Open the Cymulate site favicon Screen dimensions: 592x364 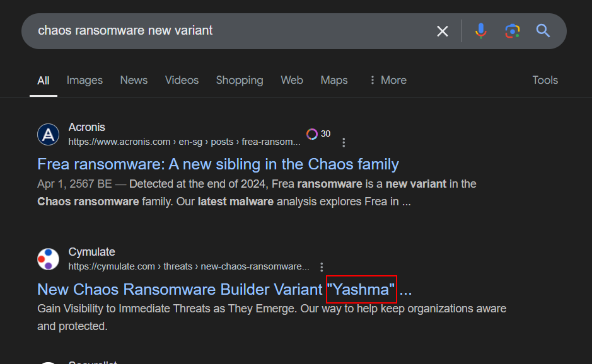[x=49, y=259]
